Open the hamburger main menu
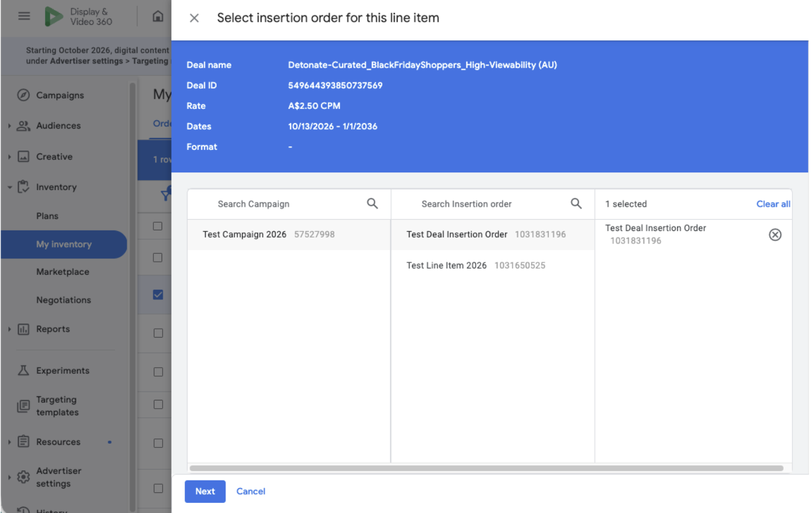The width and height of the screenshot is (812, 513). point(24,16)
